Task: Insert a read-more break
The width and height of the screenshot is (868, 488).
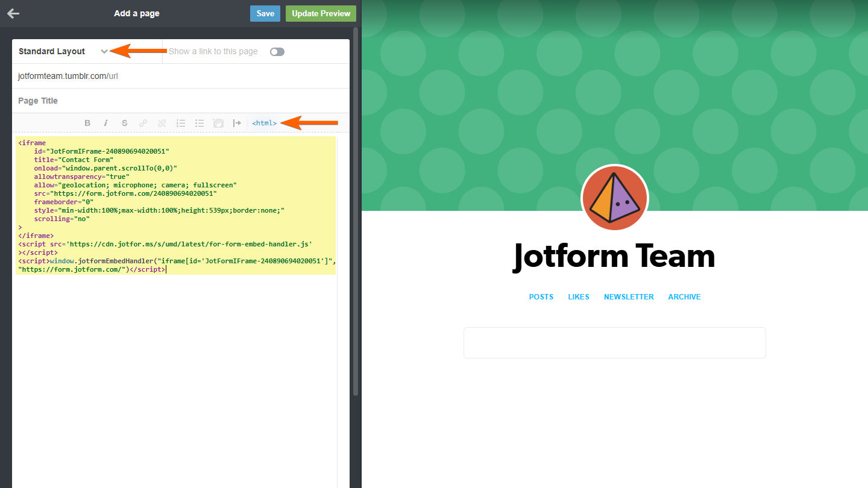Action: pos(237,123)
